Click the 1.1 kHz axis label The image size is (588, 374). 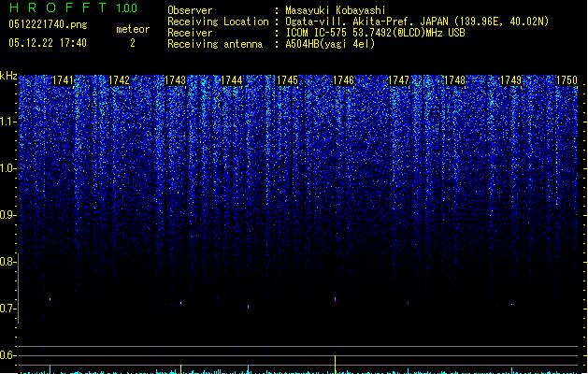8,122
